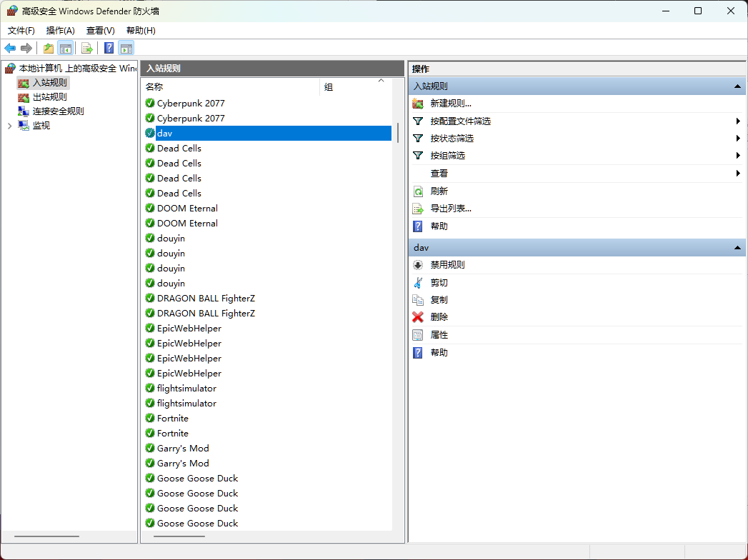Click the Properties (属性) icon
748x560 pixels.
(x=418, y=335)
